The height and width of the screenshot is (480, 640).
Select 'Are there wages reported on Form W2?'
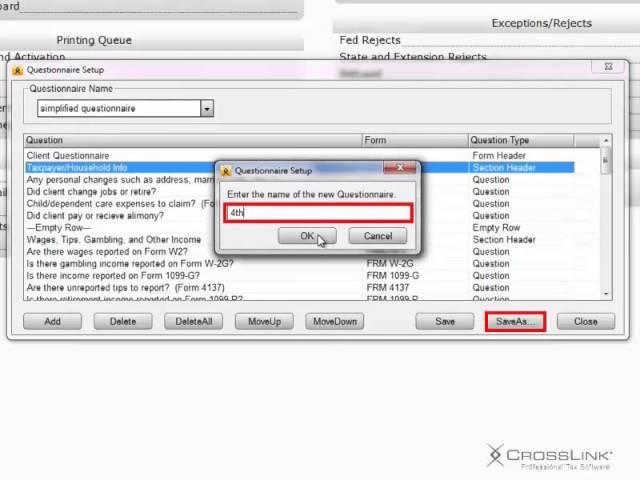click(300, 251)
